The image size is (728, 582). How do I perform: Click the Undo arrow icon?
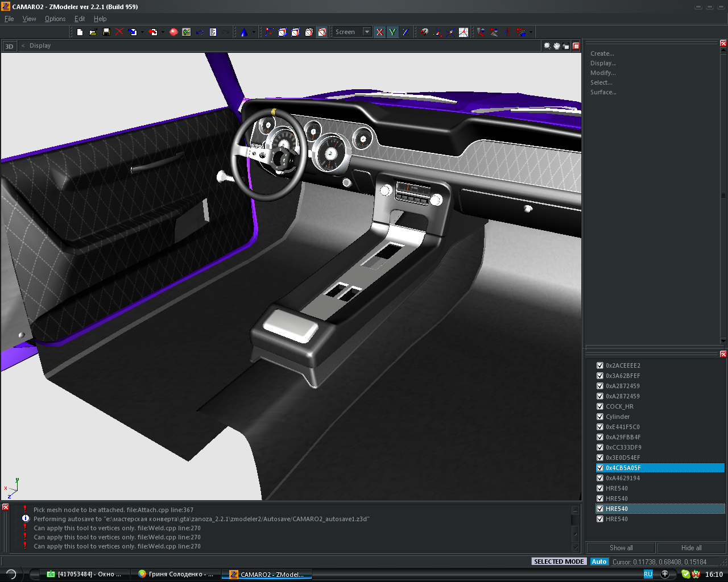pyautogui.click(x=200, y=32)
